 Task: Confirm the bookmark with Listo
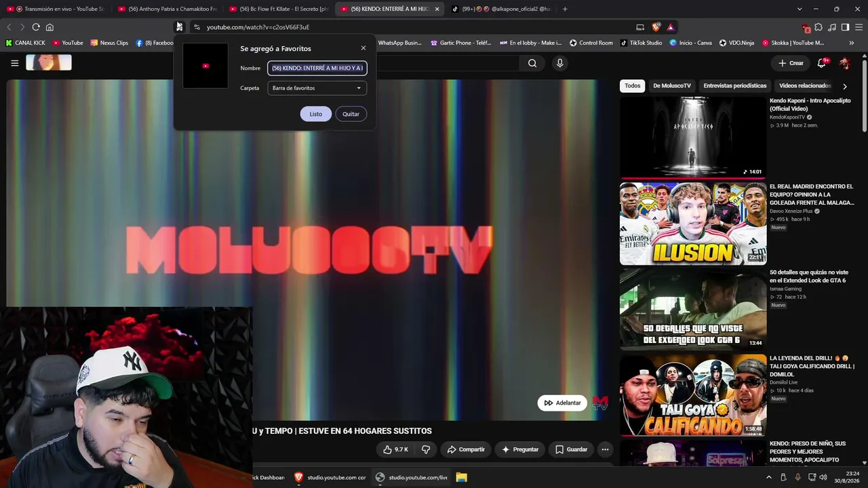(x=316, y=114)
